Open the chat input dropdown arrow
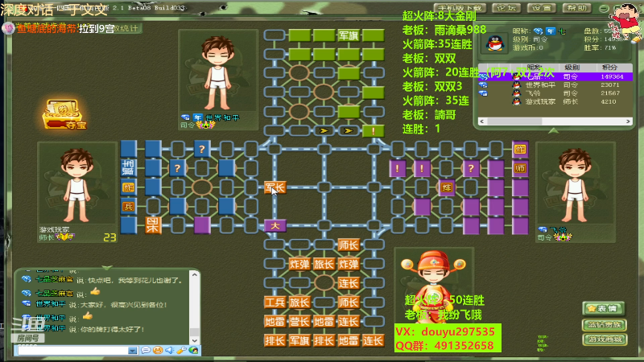This screenshot has height=362, width=644. point(132,351)
